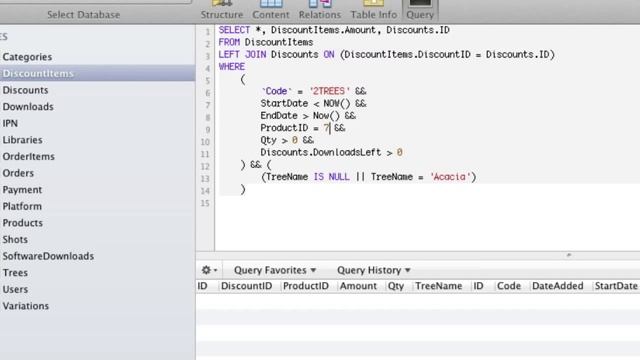This screenshot has width=640, height=360.
Task: Select the Shots table
Action: [x=98, y=240]
